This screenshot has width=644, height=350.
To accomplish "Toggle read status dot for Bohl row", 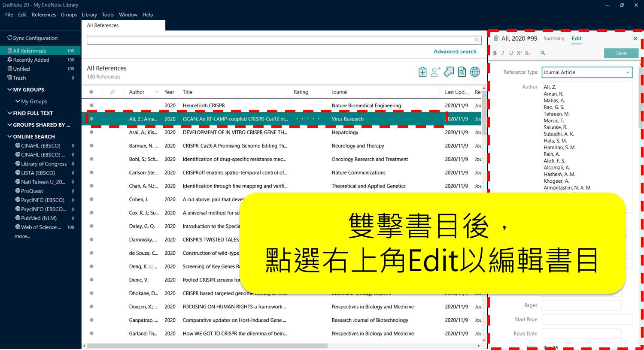I will coord(91,159).
